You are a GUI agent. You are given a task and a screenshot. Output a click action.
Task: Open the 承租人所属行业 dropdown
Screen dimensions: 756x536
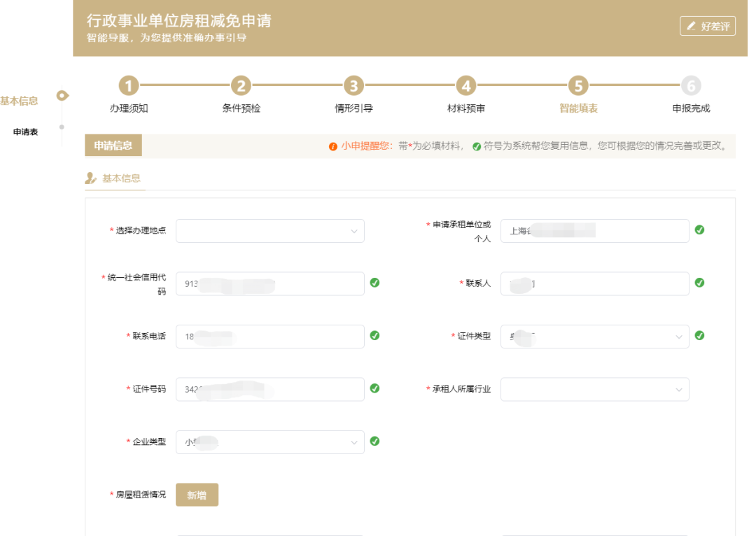pyautogui.click(x=594, y=390)
